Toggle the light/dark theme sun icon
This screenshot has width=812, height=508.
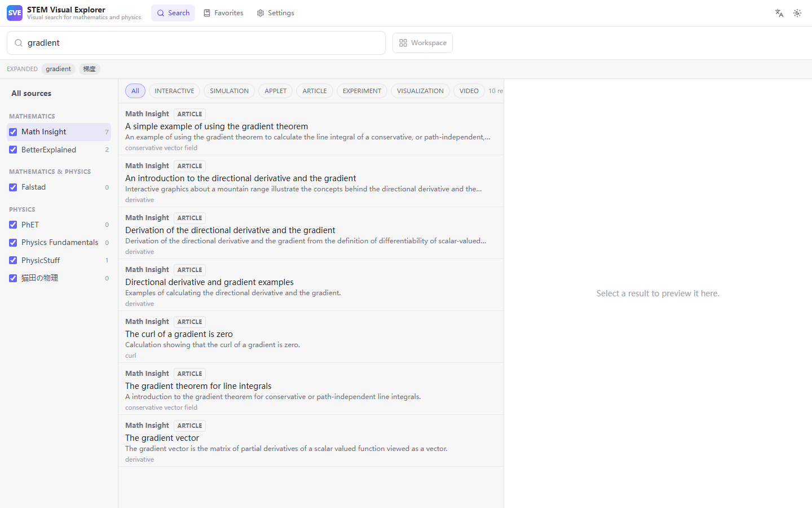click(x=797, y=13)
